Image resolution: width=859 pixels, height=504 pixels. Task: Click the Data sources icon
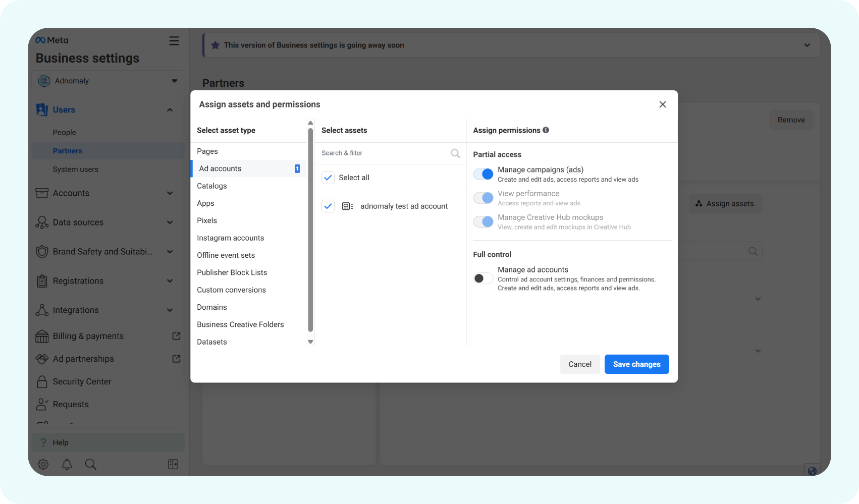(42, 222)
